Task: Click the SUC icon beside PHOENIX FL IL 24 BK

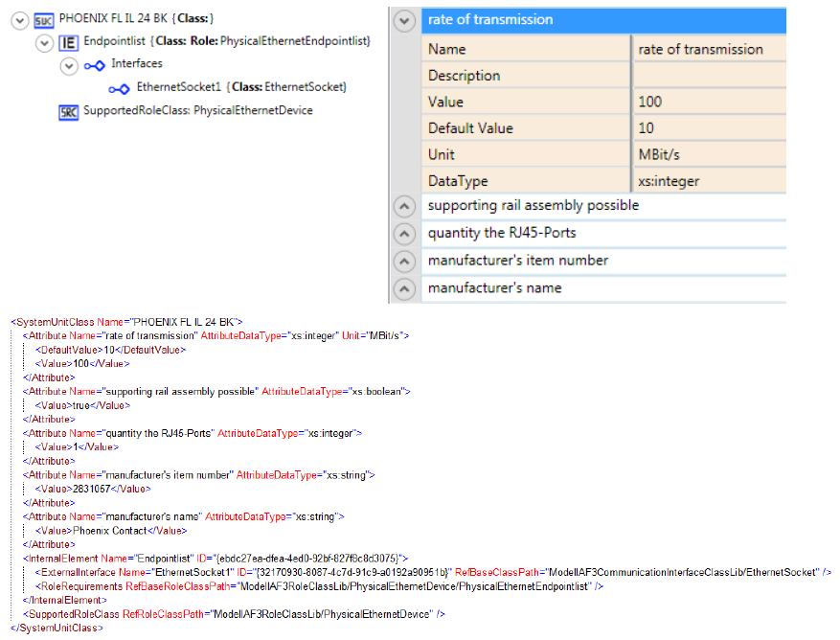Action: click(45, 19)
